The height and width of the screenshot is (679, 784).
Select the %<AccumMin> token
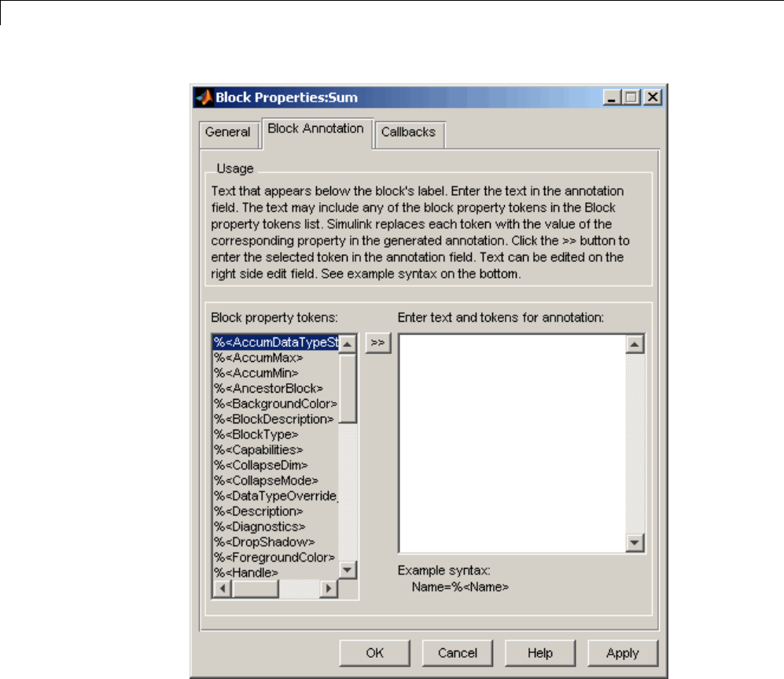(x=275, y=373)
